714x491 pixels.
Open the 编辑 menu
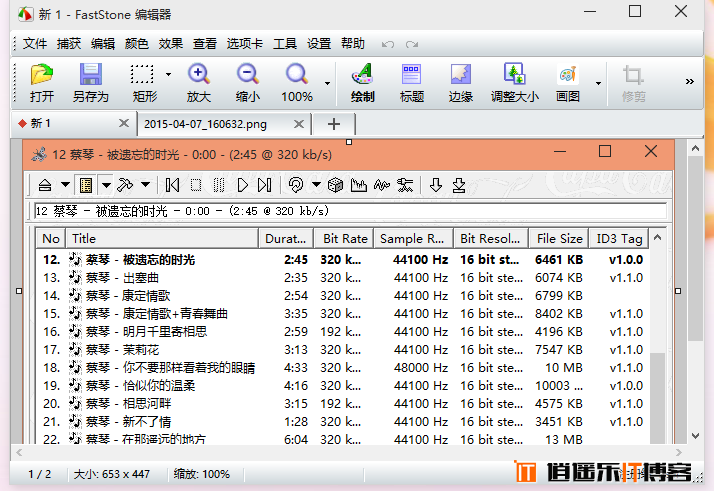click(x=102, y=44)
